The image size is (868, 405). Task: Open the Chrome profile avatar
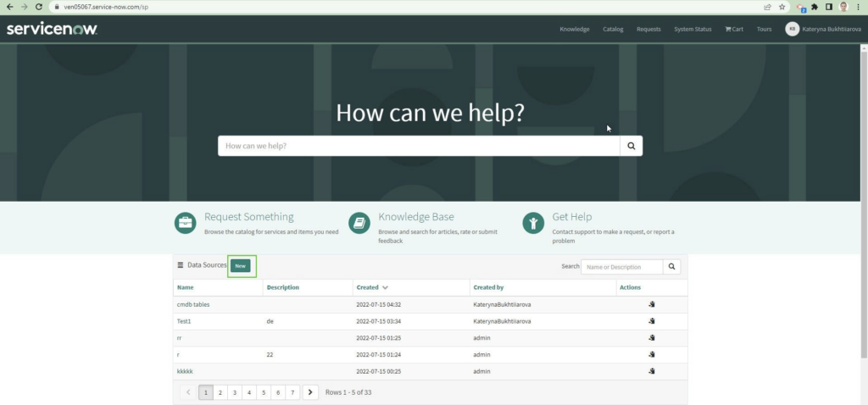click(x=843, y=7)
